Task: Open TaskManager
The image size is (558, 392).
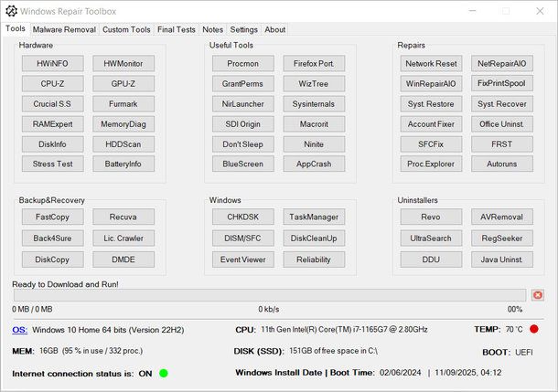Action: point(314,217)
